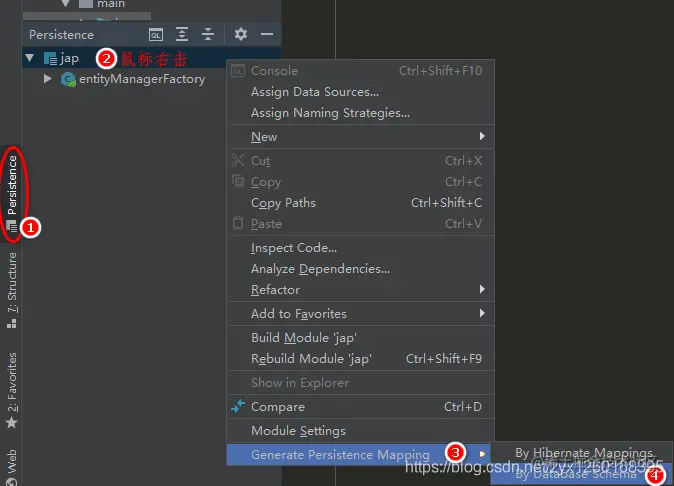The image size is (674, 486).
Task: Select the main folder in project tree
Action: [111, 4]
